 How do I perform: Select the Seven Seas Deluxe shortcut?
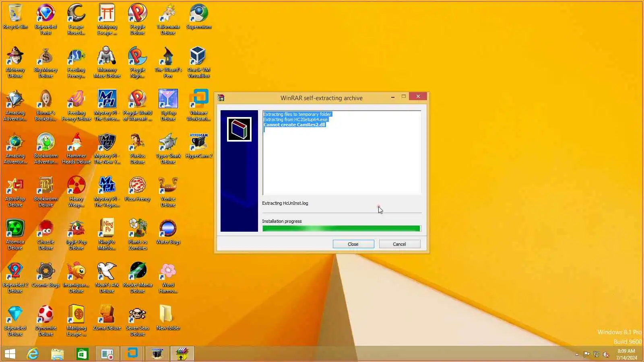point(138,321)
